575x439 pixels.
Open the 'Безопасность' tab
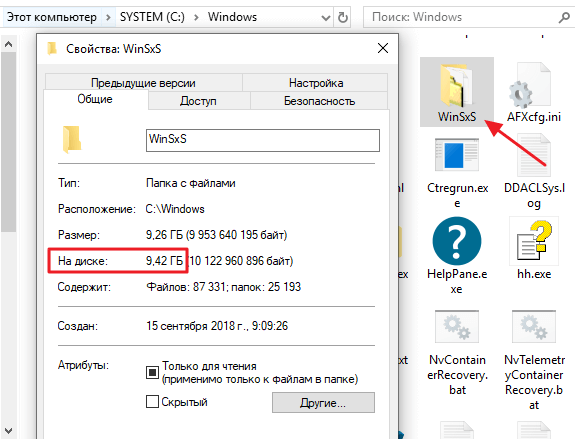coord(319,100)
